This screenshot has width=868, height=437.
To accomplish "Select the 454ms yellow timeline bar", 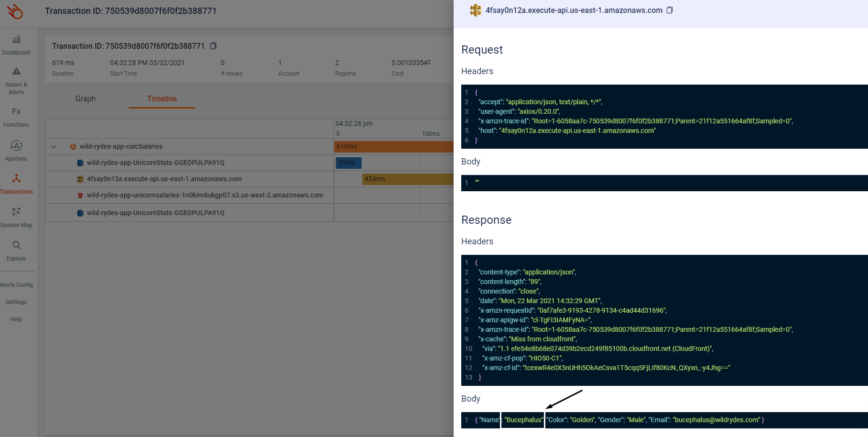I will coord(408,179).
